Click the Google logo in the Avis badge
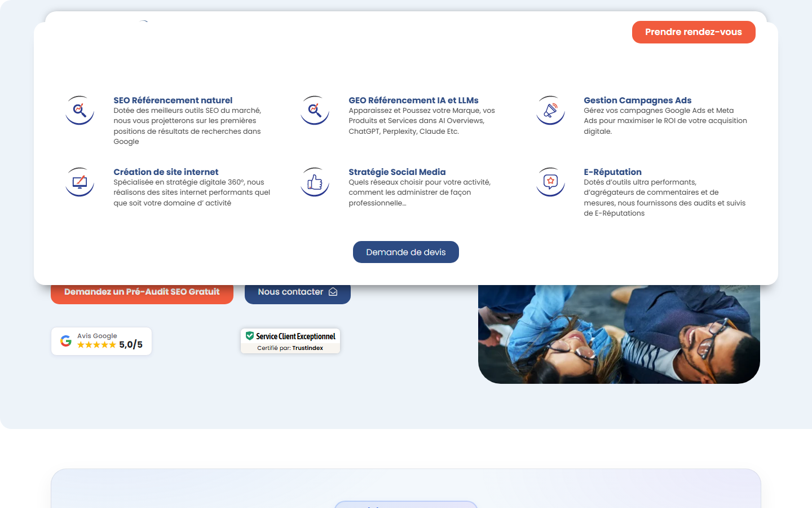 point(66,341)
